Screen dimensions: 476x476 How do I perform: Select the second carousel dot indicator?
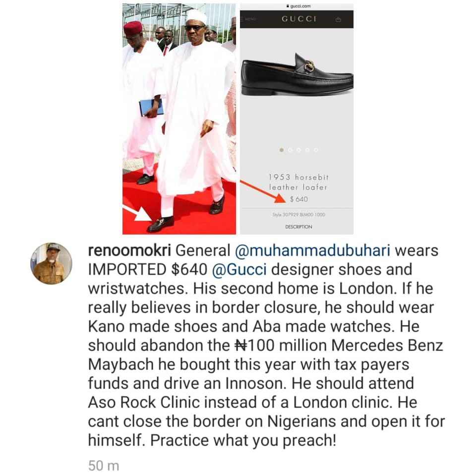[290, 150]
